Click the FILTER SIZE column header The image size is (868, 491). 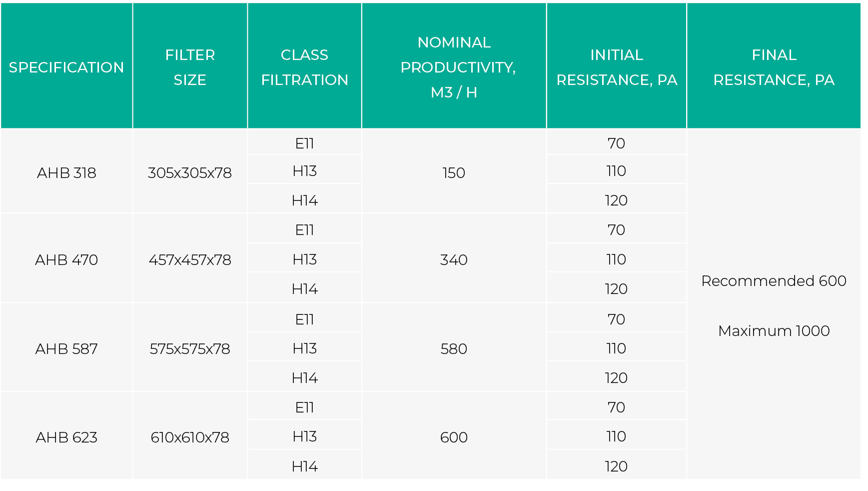pyautogui.click(x=190, y=67)
